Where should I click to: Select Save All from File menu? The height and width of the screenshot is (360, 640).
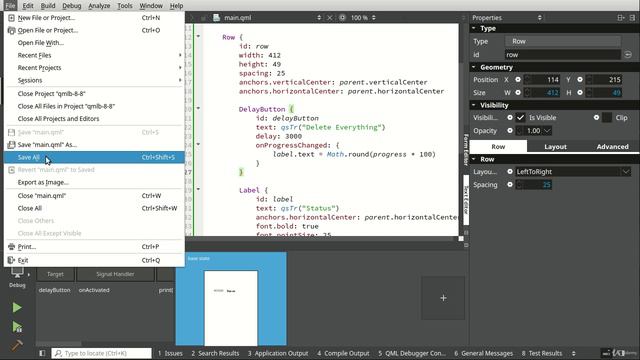pyautogui.click(x=94, y=157)
